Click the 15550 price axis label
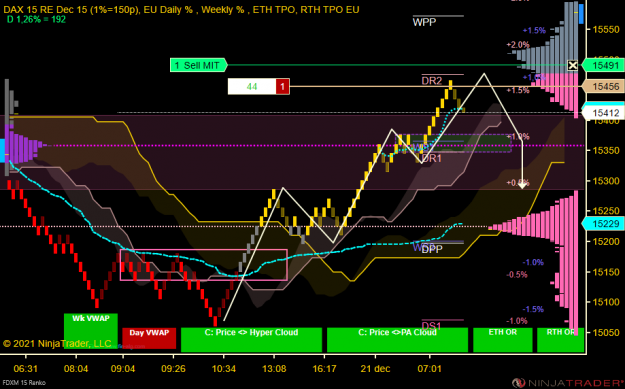This screenshot has width=625, height=389. click(605, 29)
